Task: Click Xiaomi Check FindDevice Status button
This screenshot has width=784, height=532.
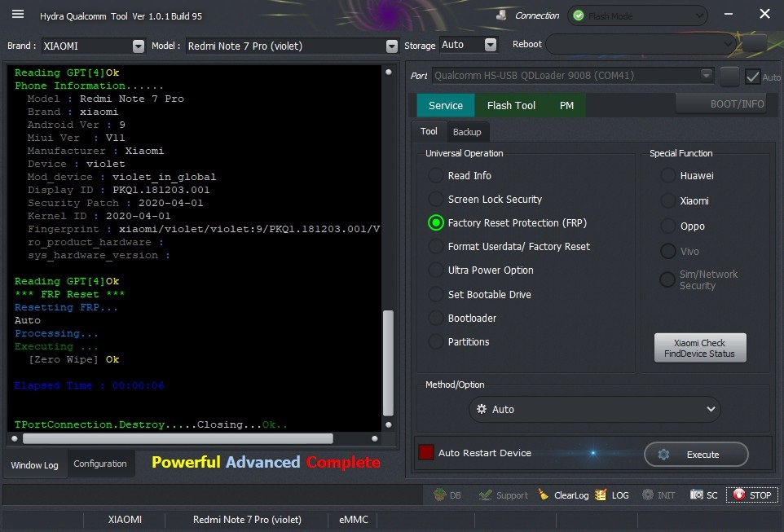Action: pos(700,348)
